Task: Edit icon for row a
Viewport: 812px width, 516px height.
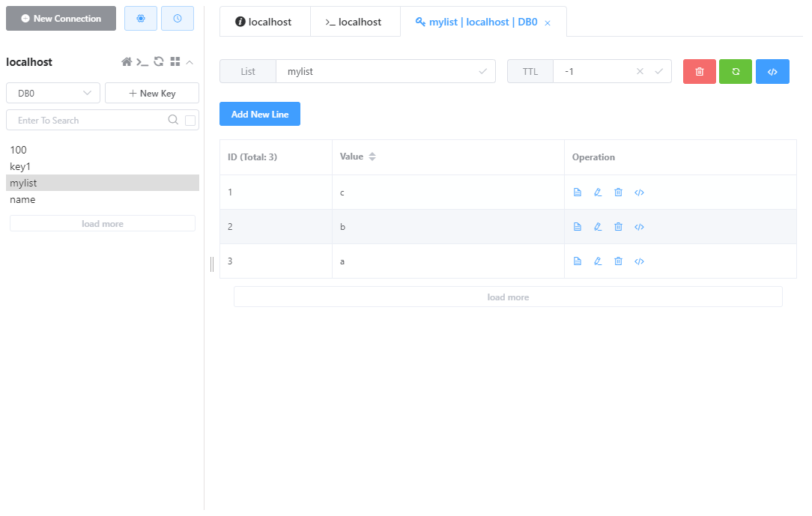Action: point(598,261)
